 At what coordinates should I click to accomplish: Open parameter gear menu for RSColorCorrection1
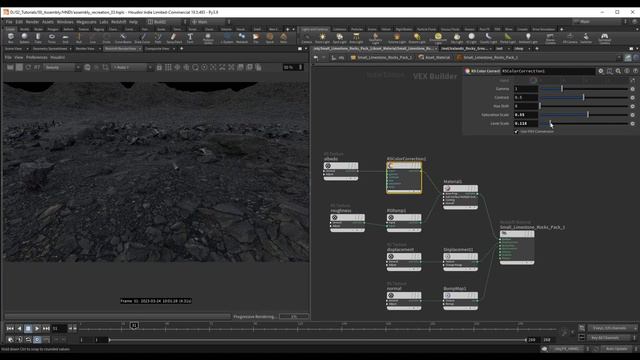(601, 71)
